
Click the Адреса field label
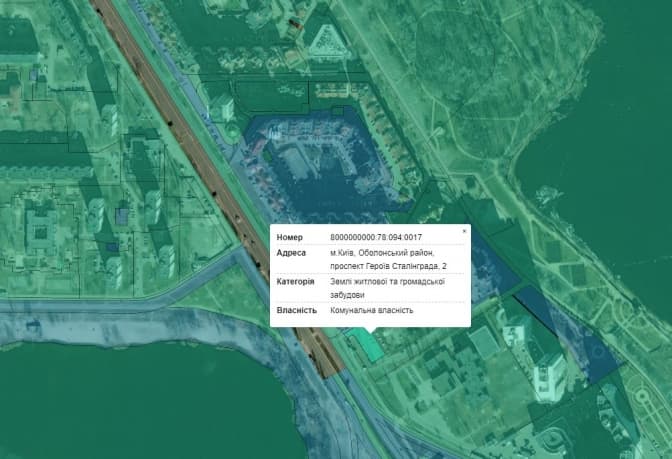[291, 253]
